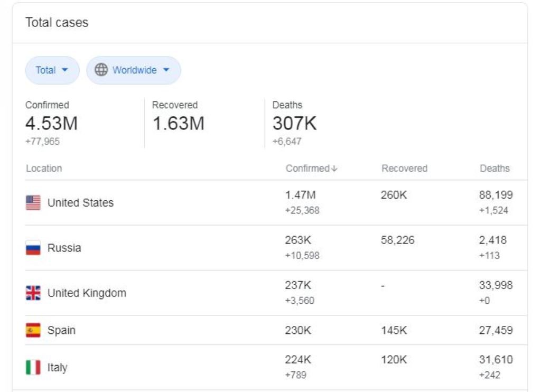Click the worldwide Deaths 307K figure
The image size is (541, 392).
[294, 123]
